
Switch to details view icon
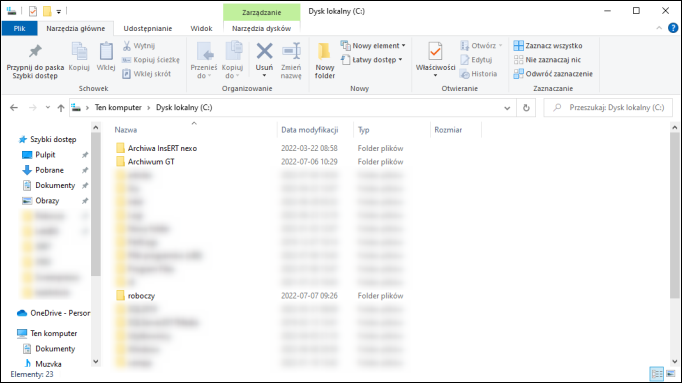[657, 373]
